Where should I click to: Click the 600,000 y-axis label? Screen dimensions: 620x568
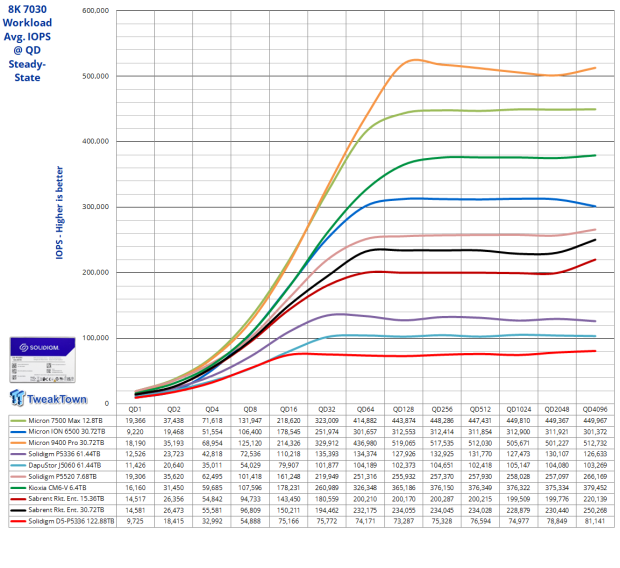click(96, 11)
